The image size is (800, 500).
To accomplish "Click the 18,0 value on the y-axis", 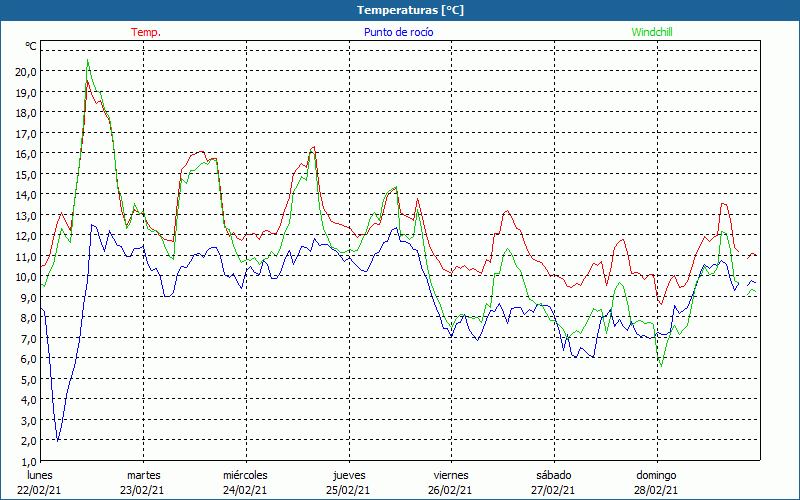I will tap(26, 113).
